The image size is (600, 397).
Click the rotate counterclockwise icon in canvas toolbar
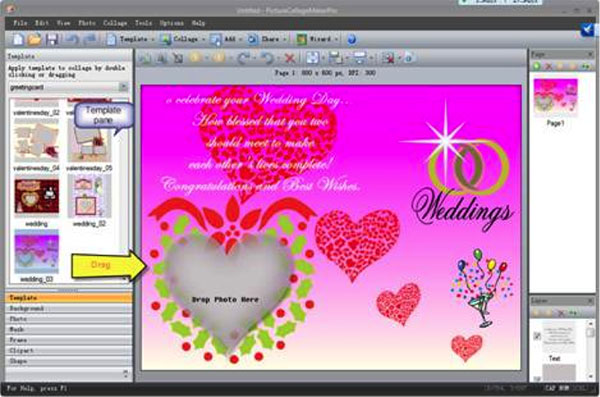[267, 58]
